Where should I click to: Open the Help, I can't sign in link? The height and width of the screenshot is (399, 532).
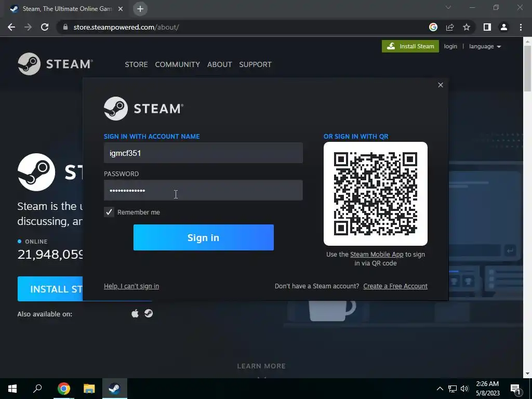131,286
